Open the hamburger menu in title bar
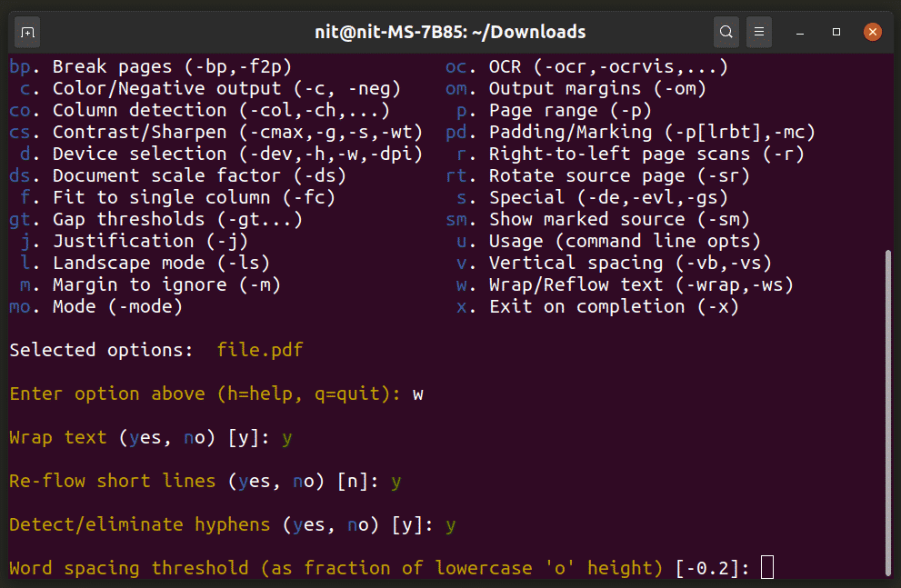901x588 pixels. [759, 32]
